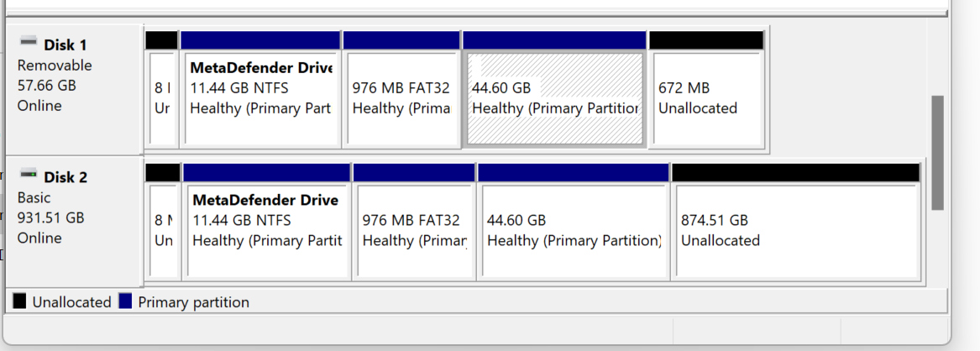Click the Unallocated legend label
This screenshot has width=980, height=351.
point(71,302)
